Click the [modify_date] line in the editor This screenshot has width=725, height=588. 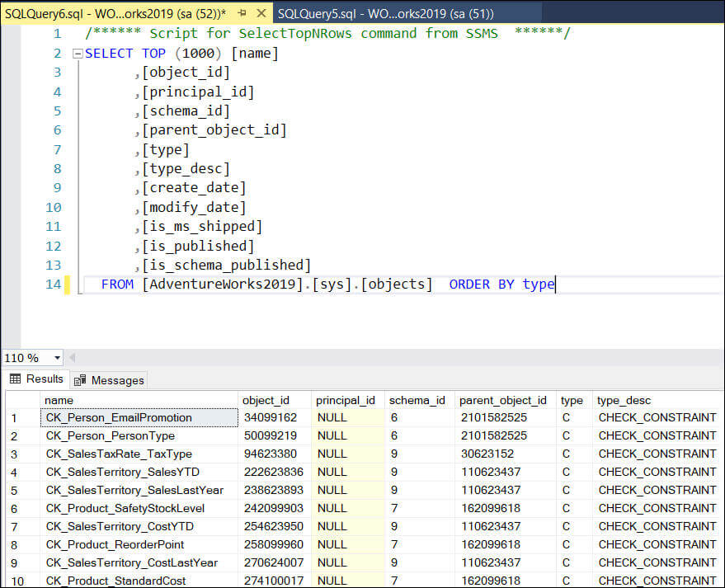pos(195,208)
